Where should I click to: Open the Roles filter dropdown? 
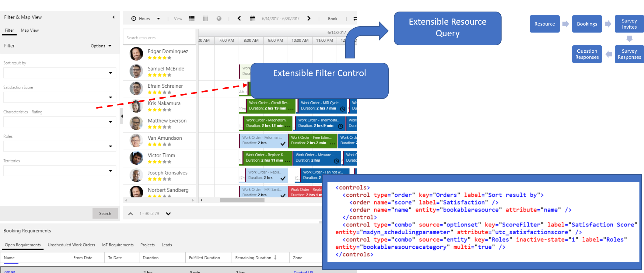coord(110,146)
